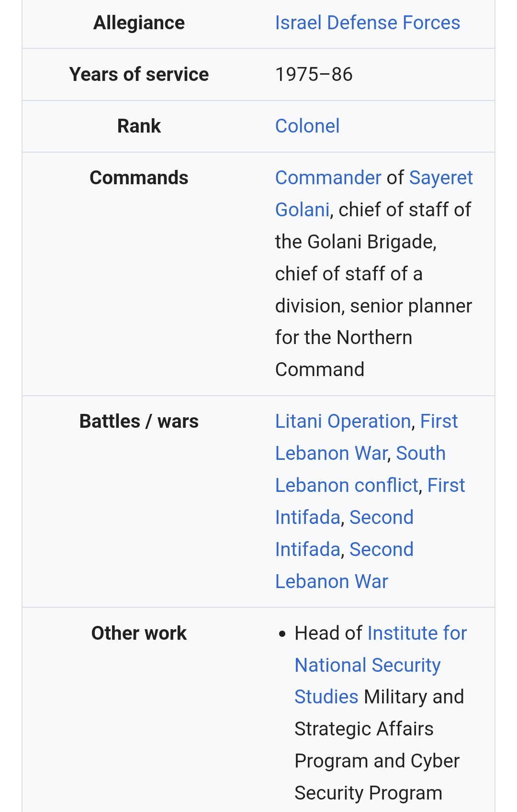Click the Commander link in Commands
Screen dimensions: 517x812
pos(328,178)
